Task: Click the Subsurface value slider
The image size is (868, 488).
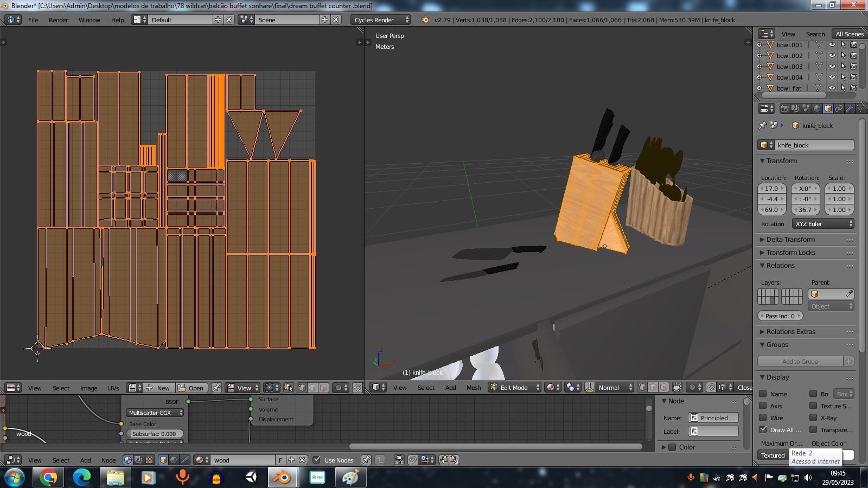Action: pyautogui.click(x=155, y=434)
